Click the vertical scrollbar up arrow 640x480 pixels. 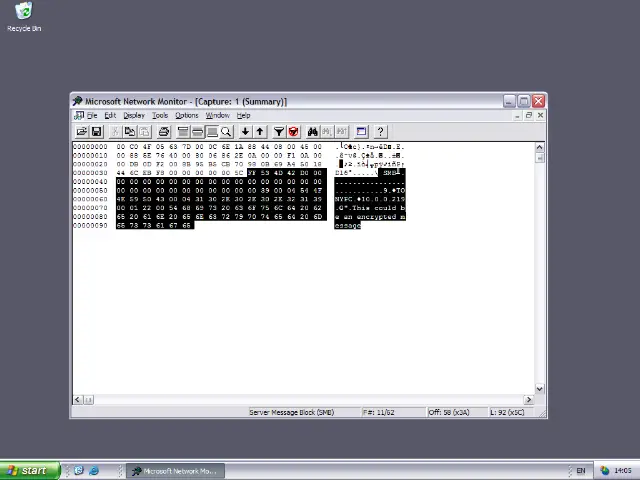540,147
